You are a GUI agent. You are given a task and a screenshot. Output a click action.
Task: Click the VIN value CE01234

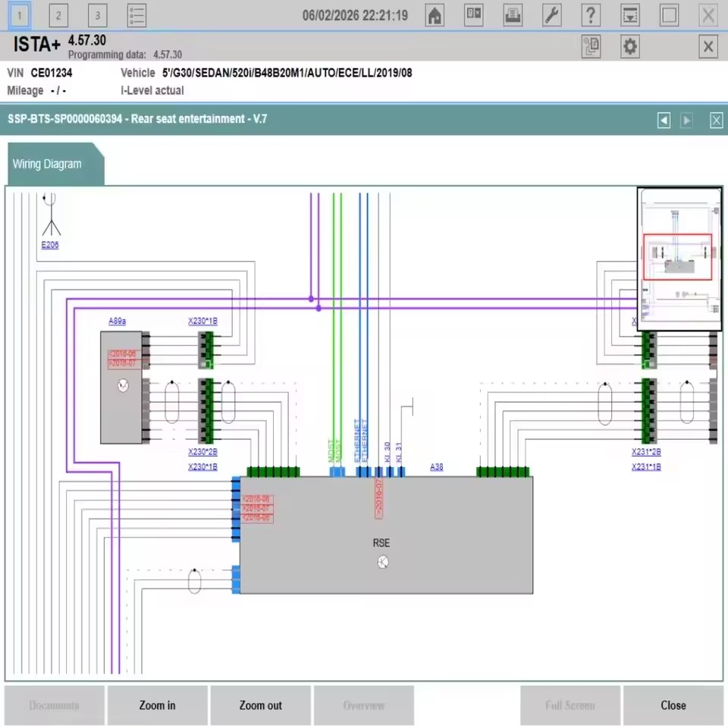click(52, 73)
